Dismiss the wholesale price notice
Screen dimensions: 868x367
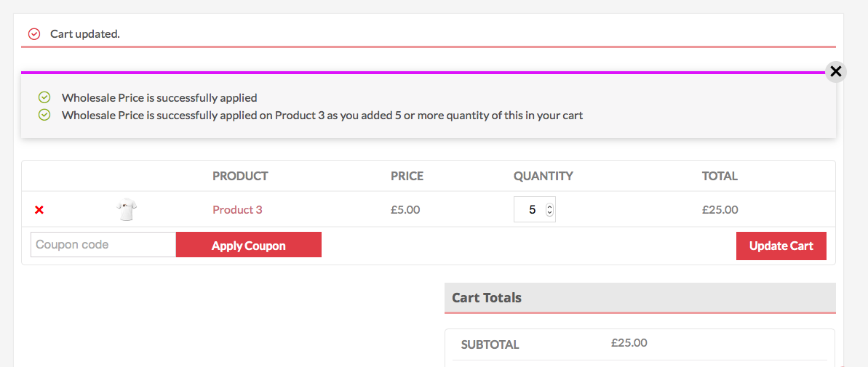(836, 71)
